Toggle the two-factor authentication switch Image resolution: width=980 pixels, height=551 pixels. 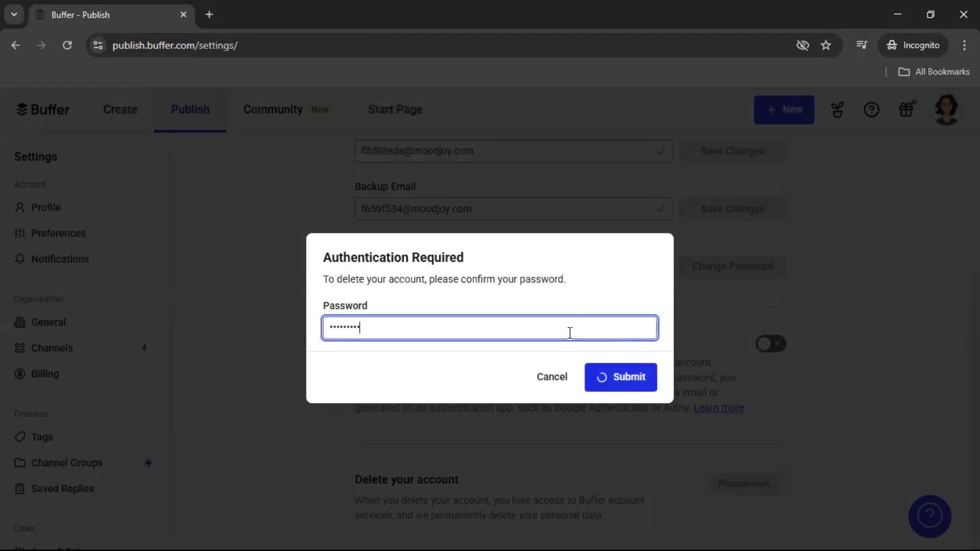[770, 344]
